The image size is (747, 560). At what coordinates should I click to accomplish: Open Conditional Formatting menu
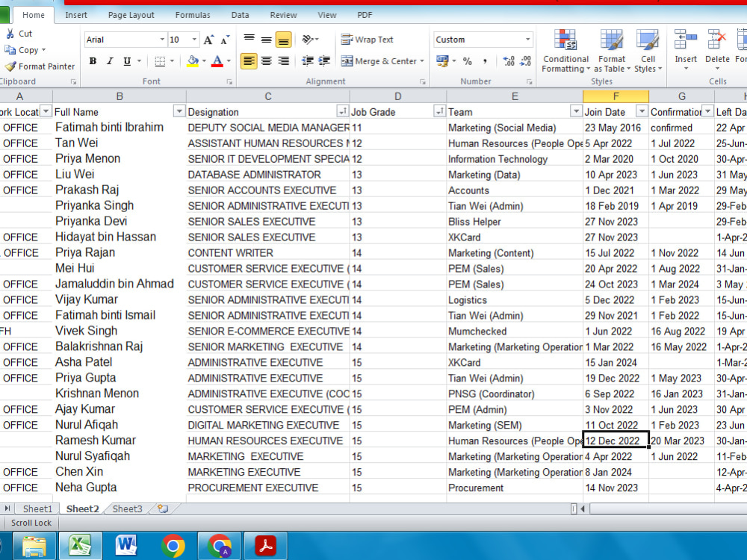tap(565, 51)
